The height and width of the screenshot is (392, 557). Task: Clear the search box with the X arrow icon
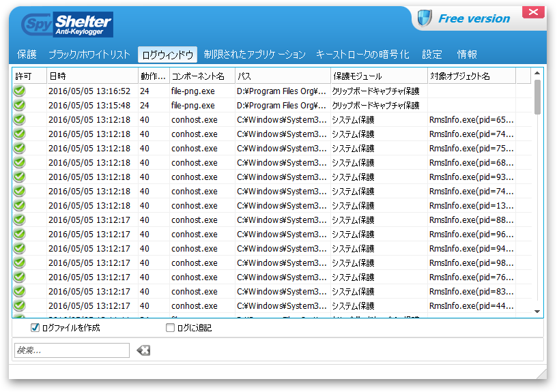(x=143, y=350)
